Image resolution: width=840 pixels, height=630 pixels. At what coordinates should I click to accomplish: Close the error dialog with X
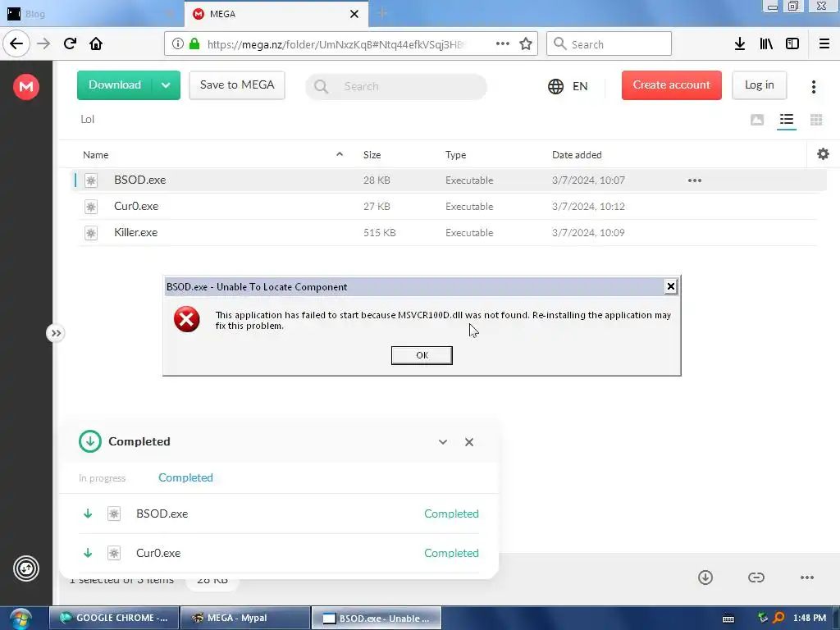tap(670, 286)
